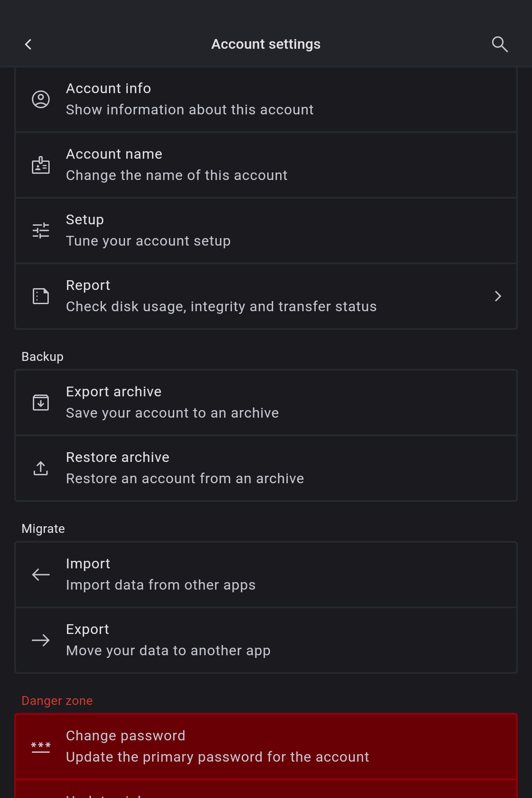The height and width of the screenshot is (798, 532).
Task: Select Move your data to another app
Action: pos(168,651)
